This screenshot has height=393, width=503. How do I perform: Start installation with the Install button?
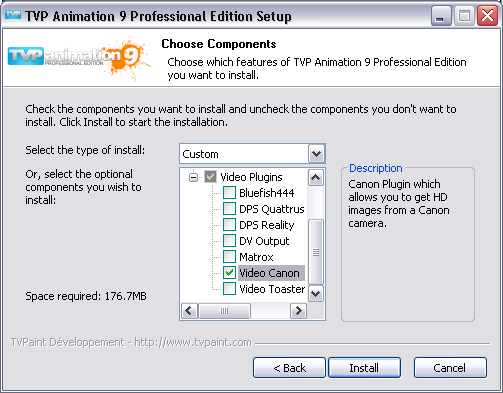click(364, 368)
